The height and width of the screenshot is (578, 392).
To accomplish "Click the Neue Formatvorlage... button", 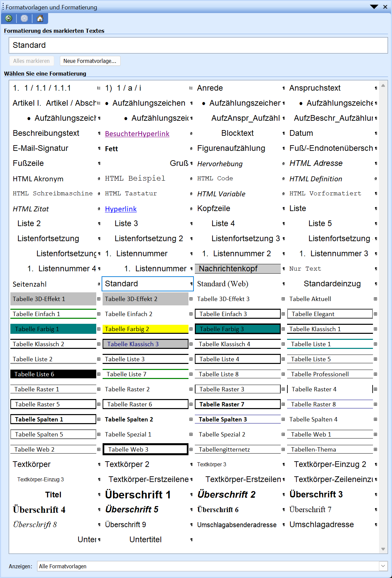I will pos(90,61).
